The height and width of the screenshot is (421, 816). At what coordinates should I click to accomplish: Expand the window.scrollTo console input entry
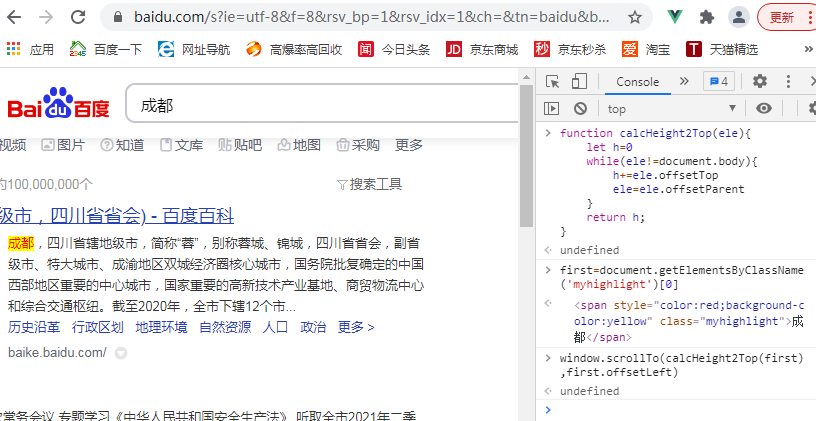(547, 358)
